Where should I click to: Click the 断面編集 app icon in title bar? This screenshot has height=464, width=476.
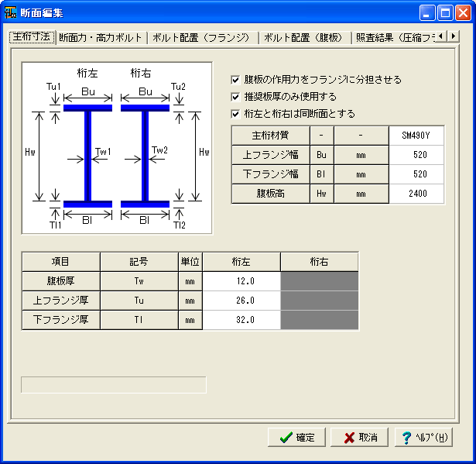click(10, 12)
